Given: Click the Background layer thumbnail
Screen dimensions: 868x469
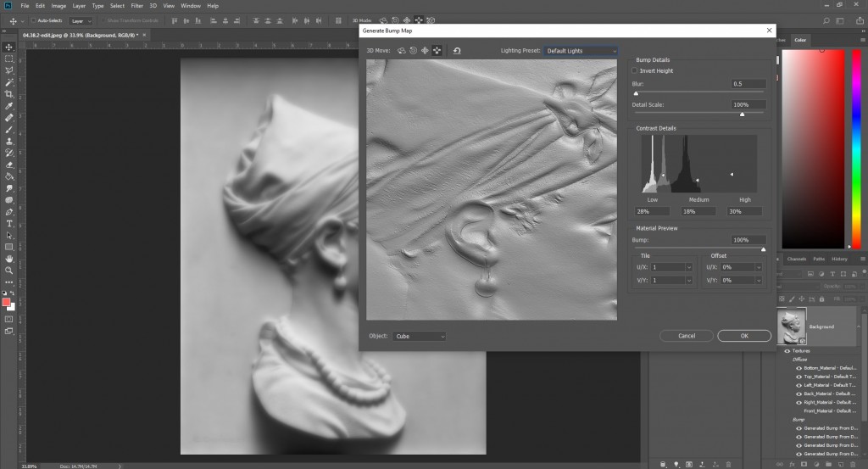Looking at the screenshot, I should pos(791,327).
